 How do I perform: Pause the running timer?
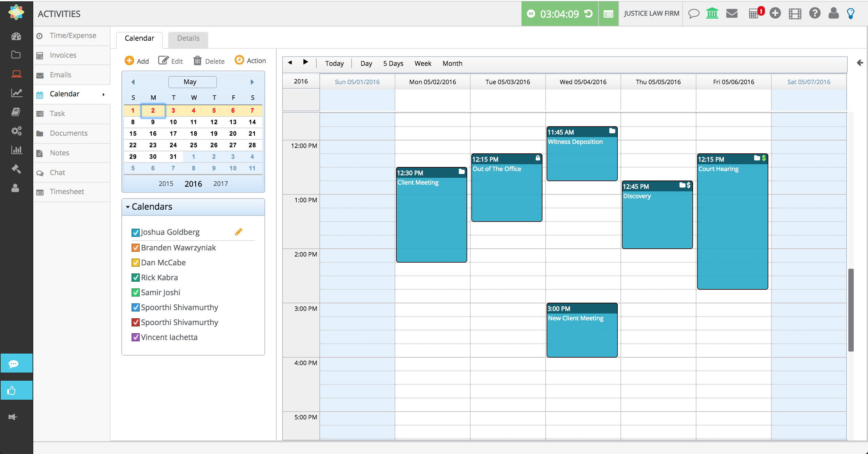tap(531, 14)
